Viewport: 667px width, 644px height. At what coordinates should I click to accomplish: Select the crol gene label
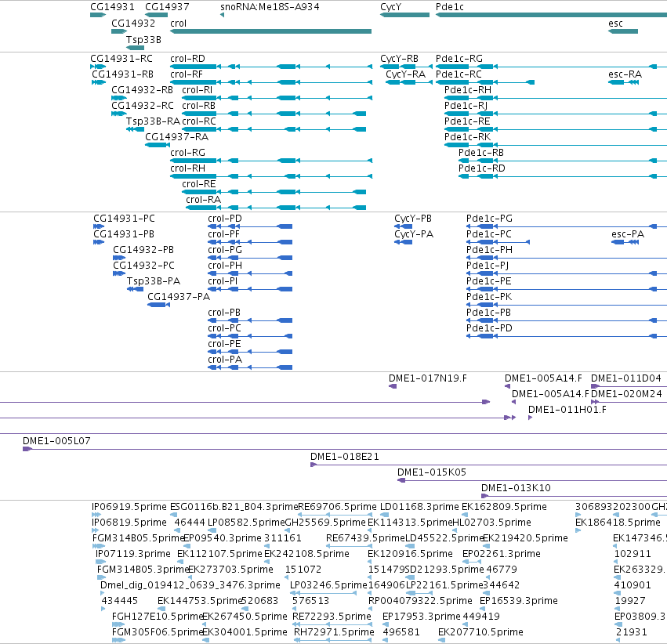click(x=178, y=24)
